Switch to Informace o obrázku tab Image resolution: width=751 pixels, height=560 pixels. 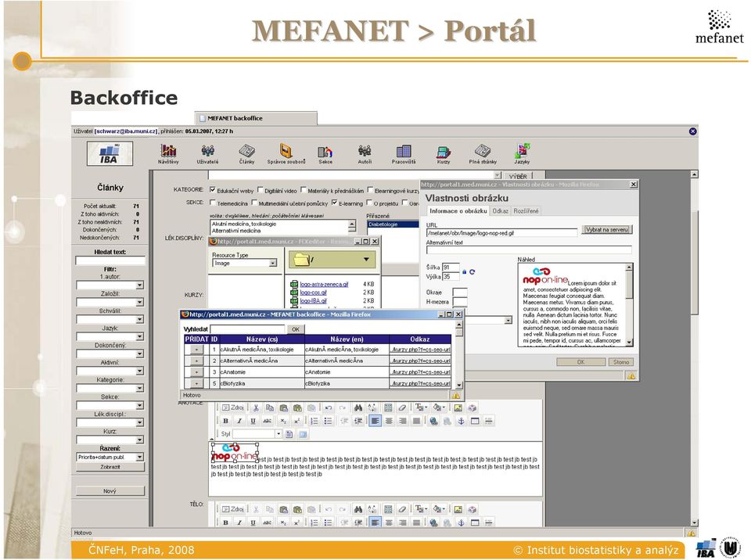click(458, 210)
